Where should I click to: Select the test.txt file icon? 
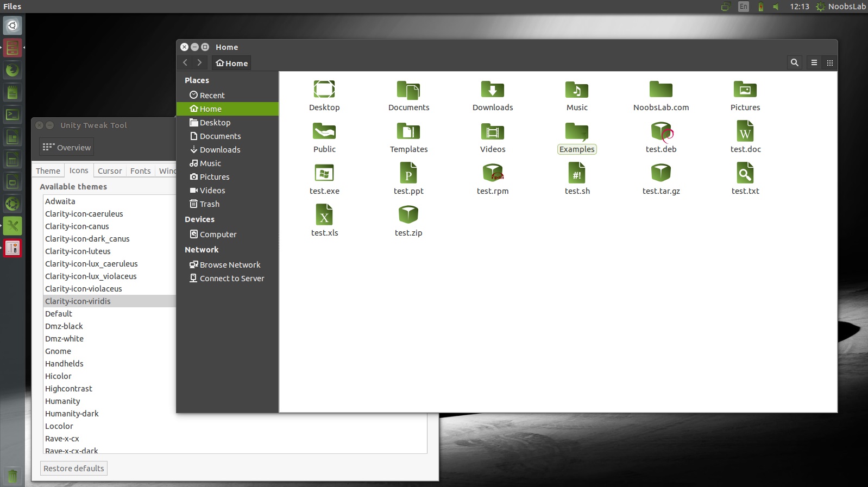[745, 173]
